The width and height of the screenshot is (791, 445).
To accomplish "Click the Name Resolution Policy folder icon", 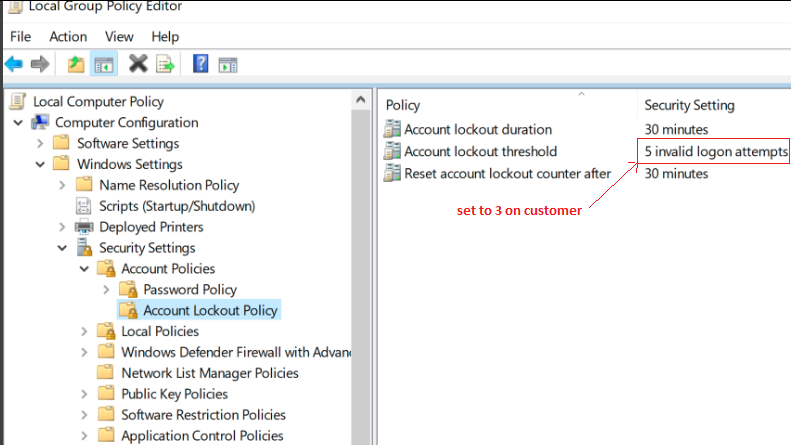I will point(84,184).
